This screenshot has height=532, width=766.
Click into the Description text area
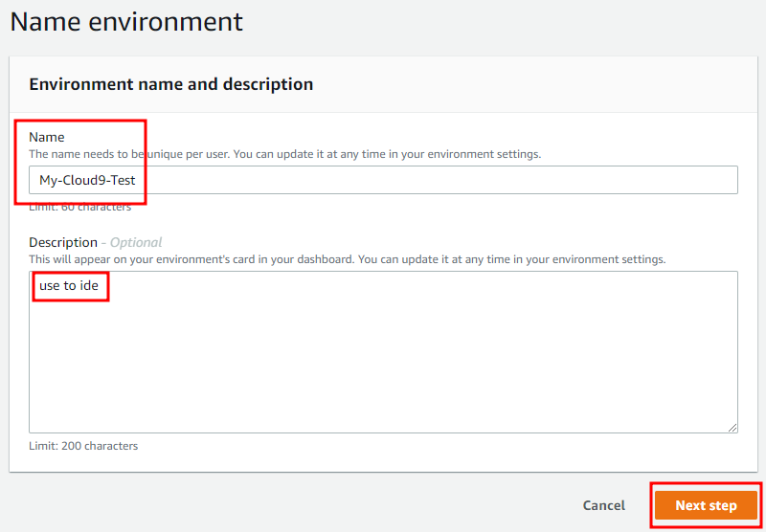(383, 352)
